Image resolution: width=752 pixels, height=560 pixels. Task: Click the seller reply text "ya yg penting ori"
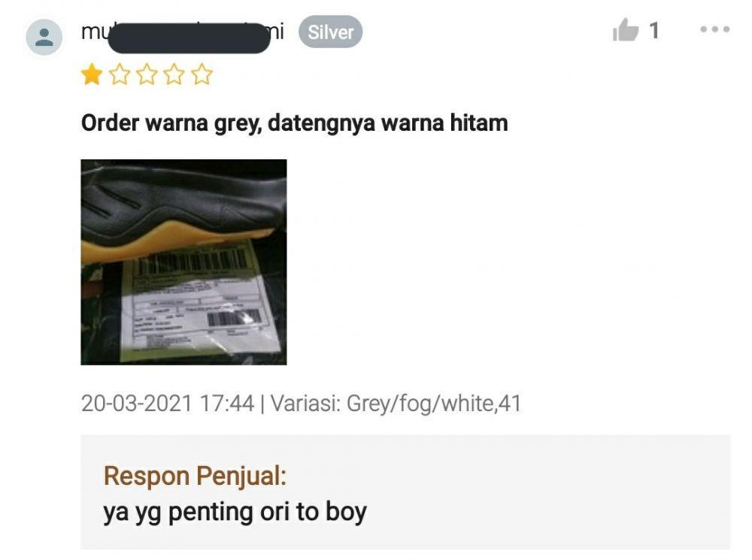[196, 512]
